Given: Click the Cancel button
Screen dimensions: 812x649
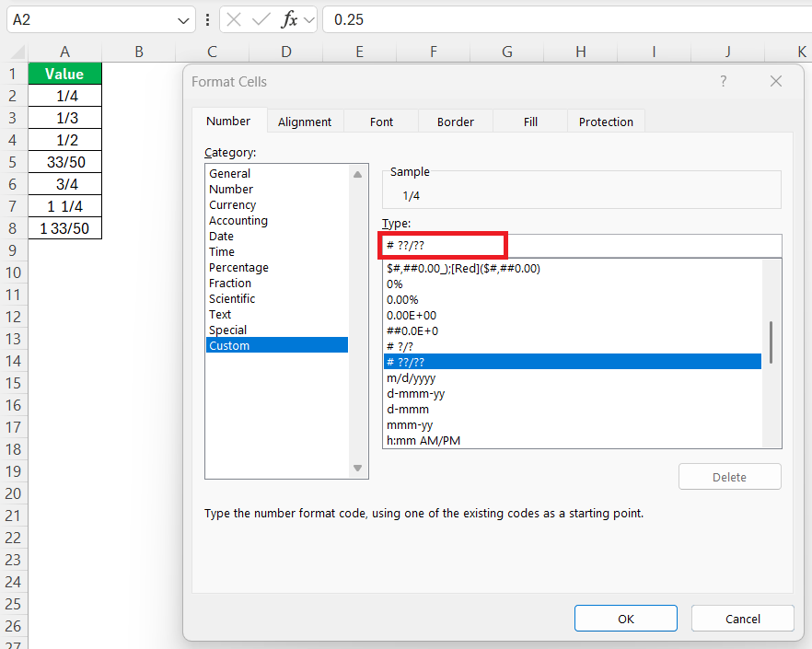Looking at the screenshot, I should click(x=743, y=619).
